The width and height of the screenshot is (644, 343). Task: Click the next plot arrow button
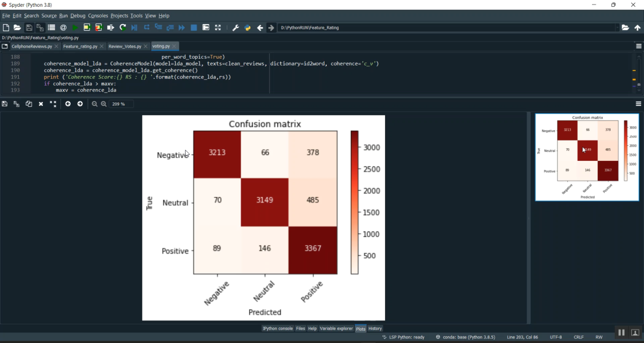80,104
